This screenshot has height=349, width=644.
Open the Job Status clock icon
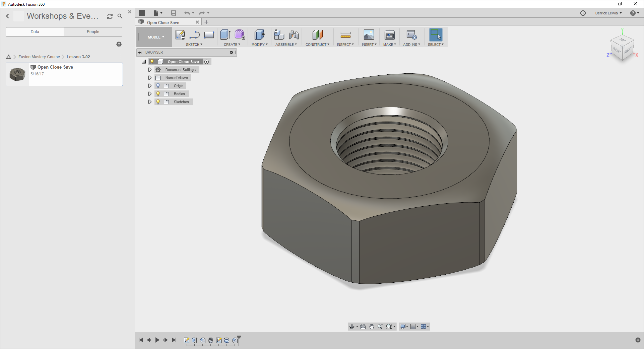tap(583, 13)
